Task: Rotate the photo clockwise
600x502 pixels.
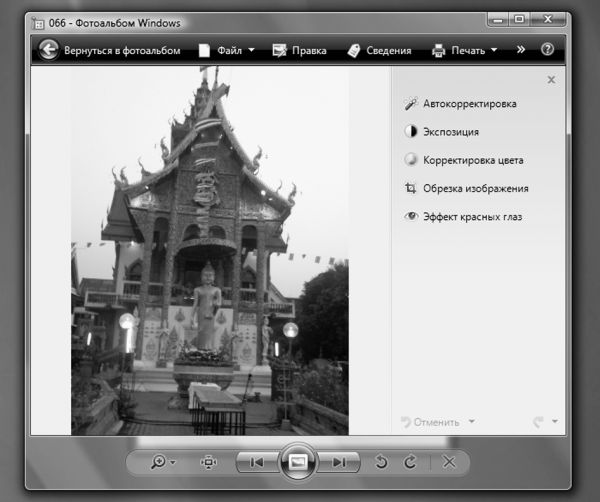Action: 409,462
